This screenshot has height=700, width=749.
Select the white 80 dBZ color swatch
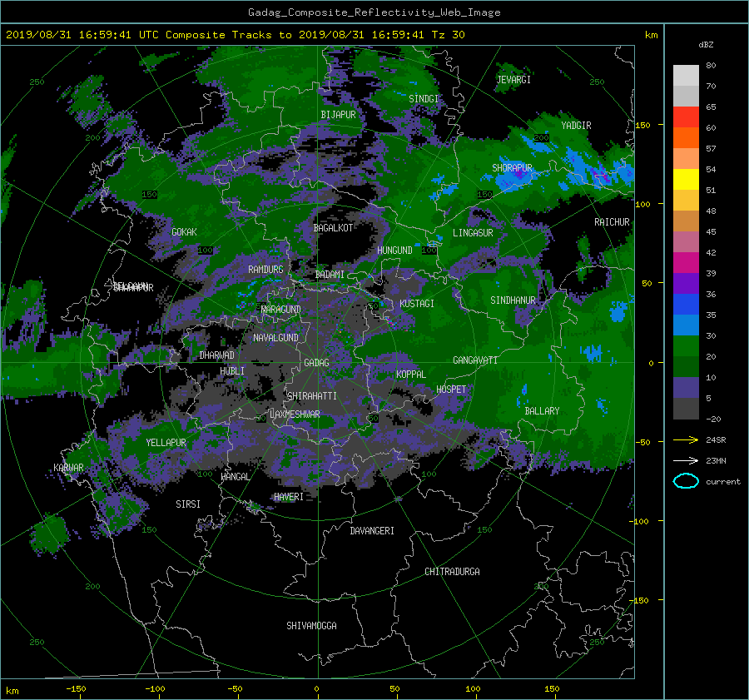pyautogui.click(x=686, y=75)
